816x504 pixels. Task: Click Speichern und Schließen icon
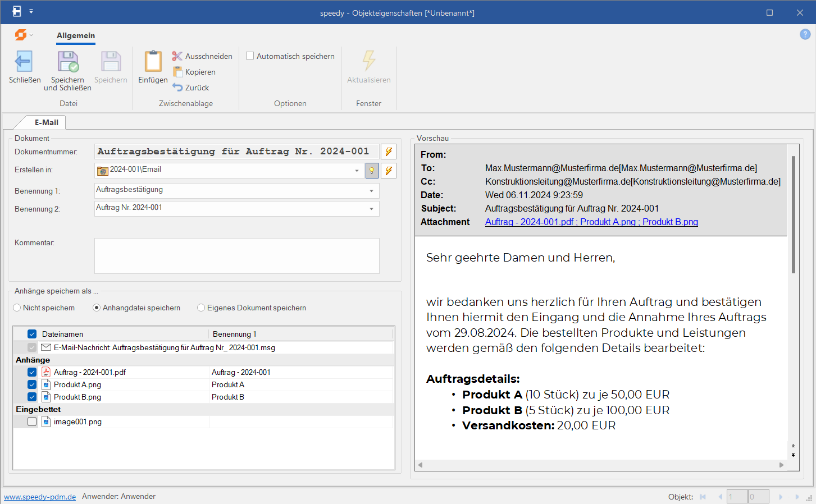(x=68, y=62)
